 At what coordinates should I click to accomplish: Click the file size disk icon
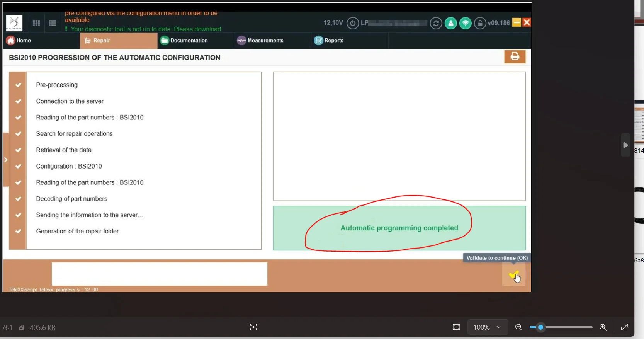click(21, 327)
